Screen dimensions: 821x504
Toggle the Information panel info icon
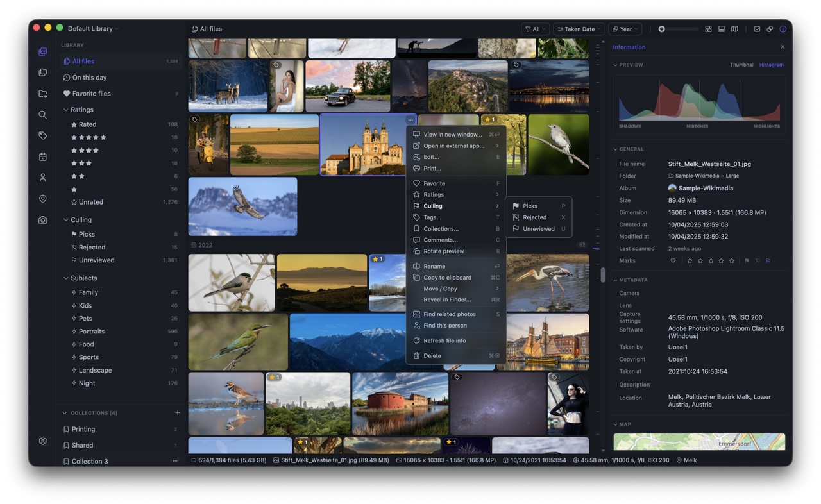(783, 29)
